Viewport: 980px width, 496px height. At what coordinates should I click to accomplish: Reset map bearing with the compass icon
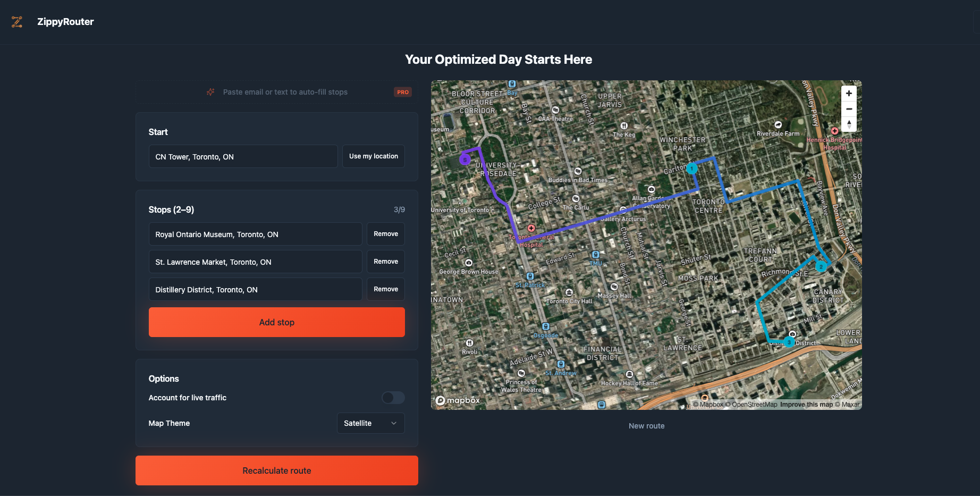(849, 124)
